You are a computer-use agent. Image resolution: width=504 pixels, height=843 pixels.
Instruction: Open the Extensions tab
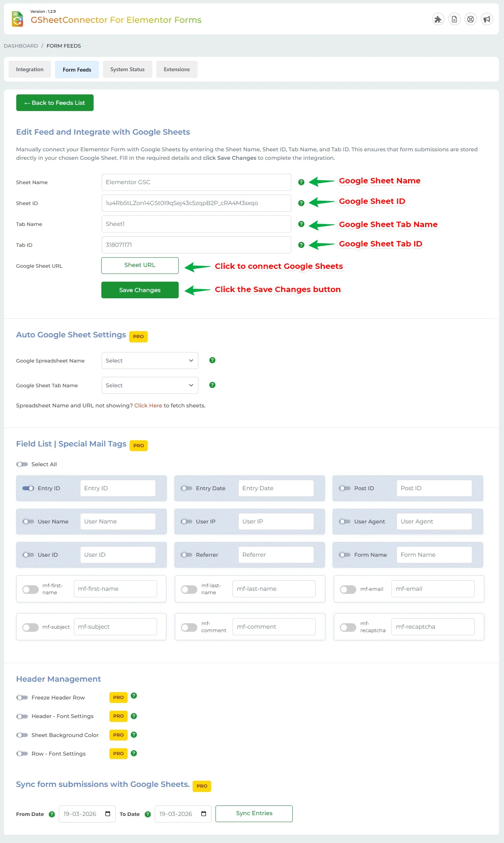pos(177,69)
